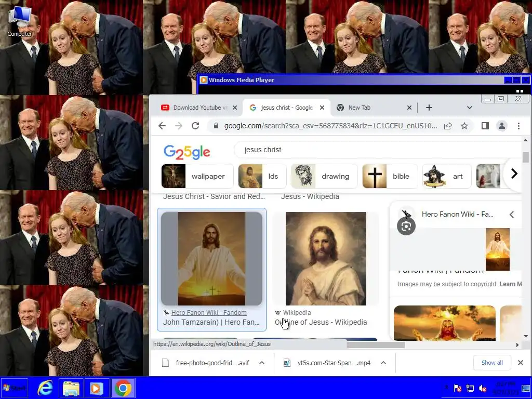Screen dimensions: 532x399
Task: Click Show all downloads
Action: (x=492, y=363)
